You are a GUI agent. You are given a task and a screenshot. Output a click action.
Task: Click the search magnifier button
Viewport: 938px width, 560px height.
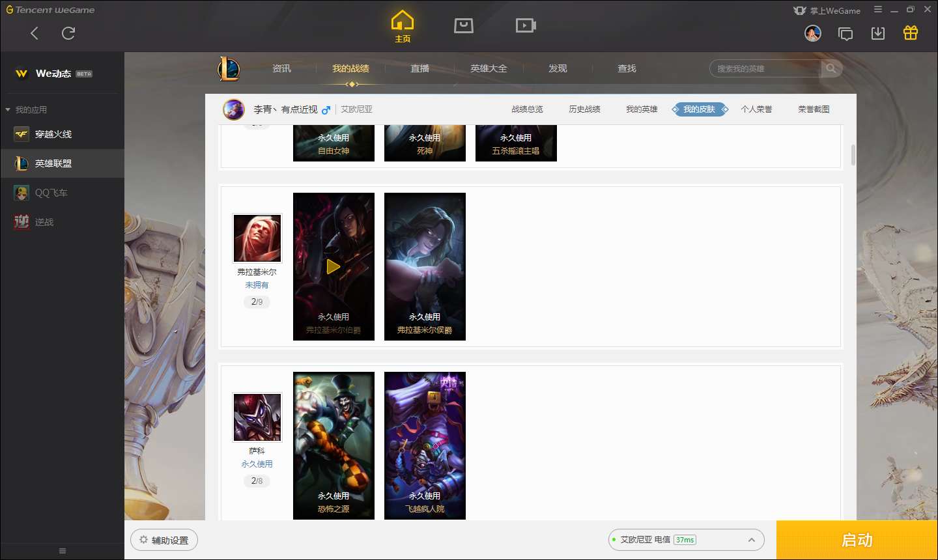coord(831,68)
